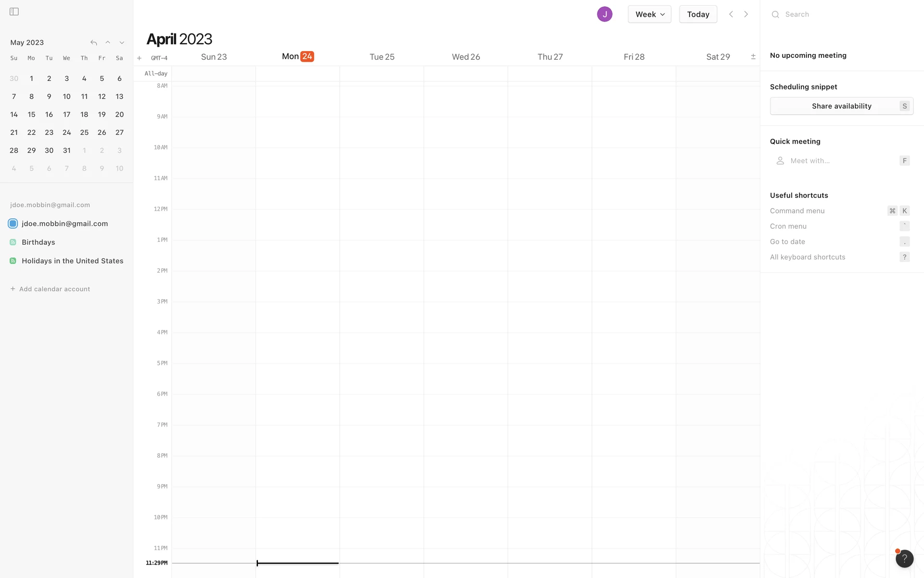This screenshot has height=578, width=924.
Task: Click the mini calendar back-to-today arrow
Action: pos(94,43)
